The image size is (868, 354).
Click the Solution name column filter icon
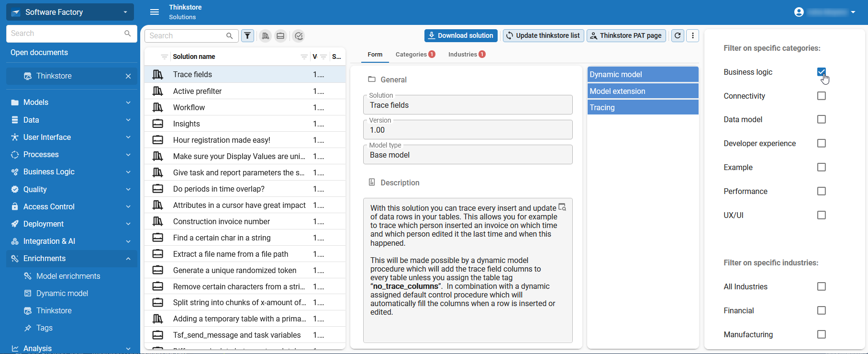click(304, 57)
